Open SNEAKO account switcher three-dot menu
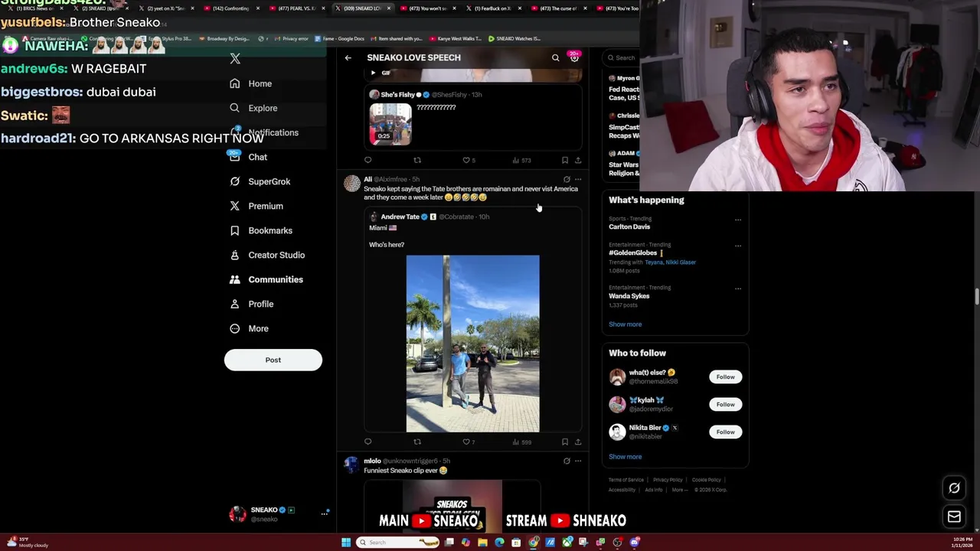The image size is (980, 551). coord(325,514)
